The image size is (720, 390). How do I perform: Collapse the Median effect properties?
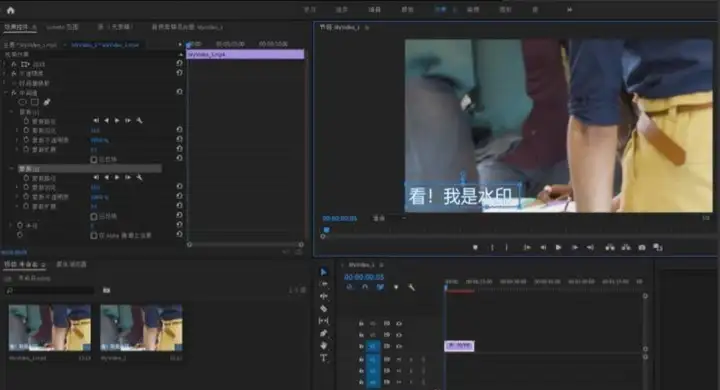tap(6, 93)
